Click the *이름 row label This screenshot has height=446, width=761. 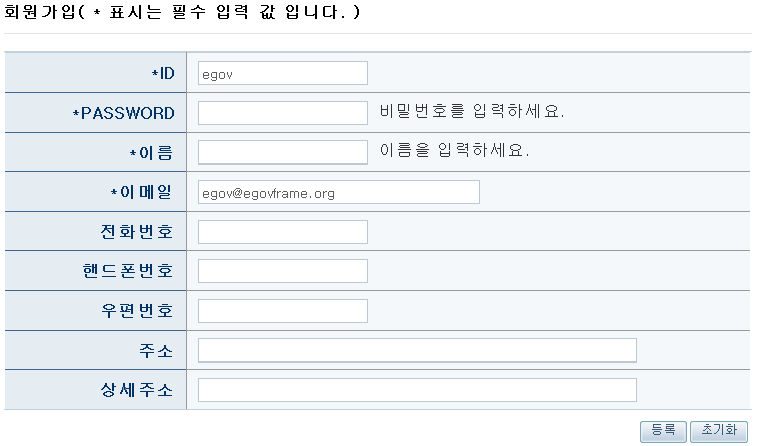[x=151, y=153]
